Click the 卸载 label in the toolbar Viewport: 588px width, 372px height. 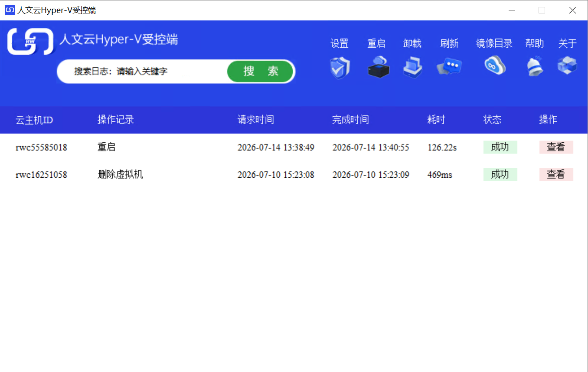[x=412, y=43]
